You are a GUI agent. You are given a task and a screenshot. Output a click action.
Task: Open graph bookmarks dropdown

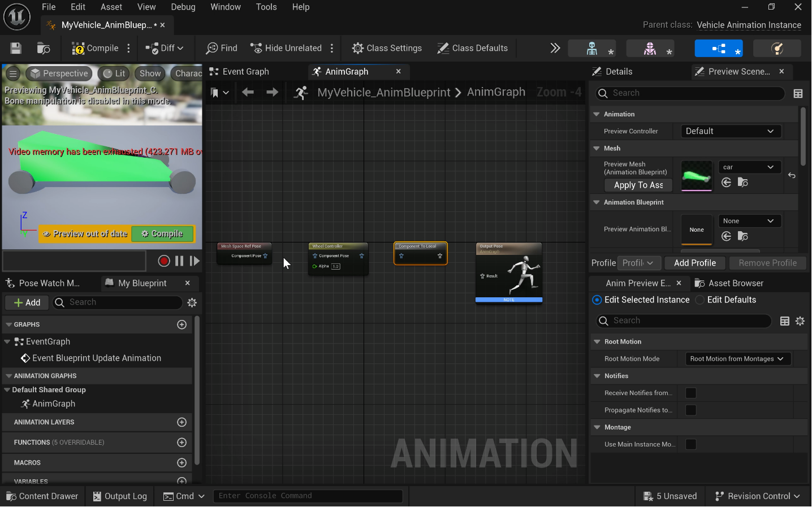tap(219, 93)
